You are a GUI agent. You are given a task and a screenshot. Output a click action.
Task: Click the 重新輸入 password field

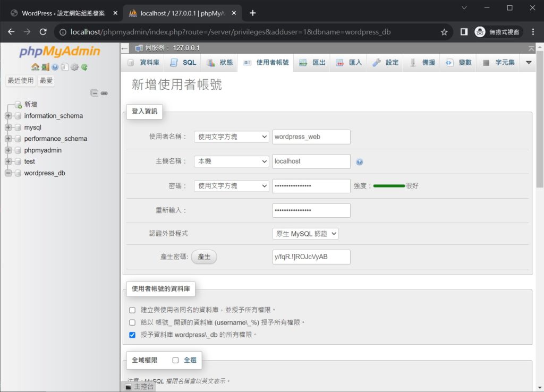click(x=311, y=210)
